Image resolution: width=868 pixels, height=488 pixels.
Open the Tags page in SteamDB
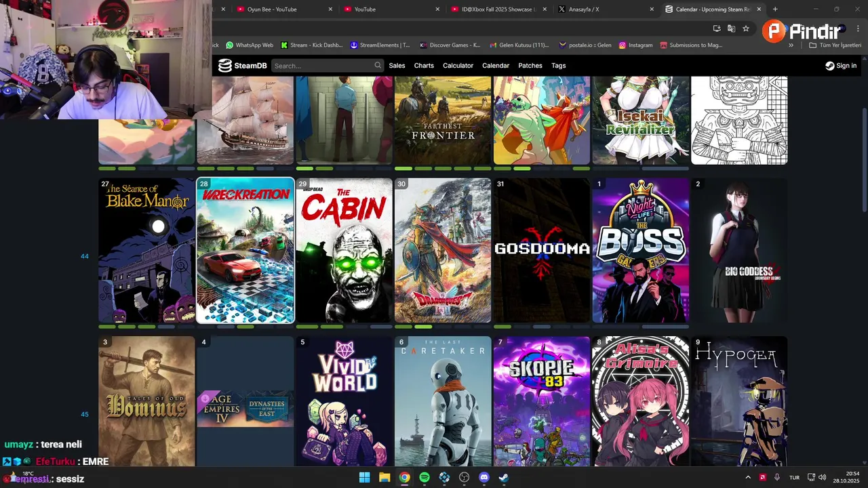(x=559, y=66)
